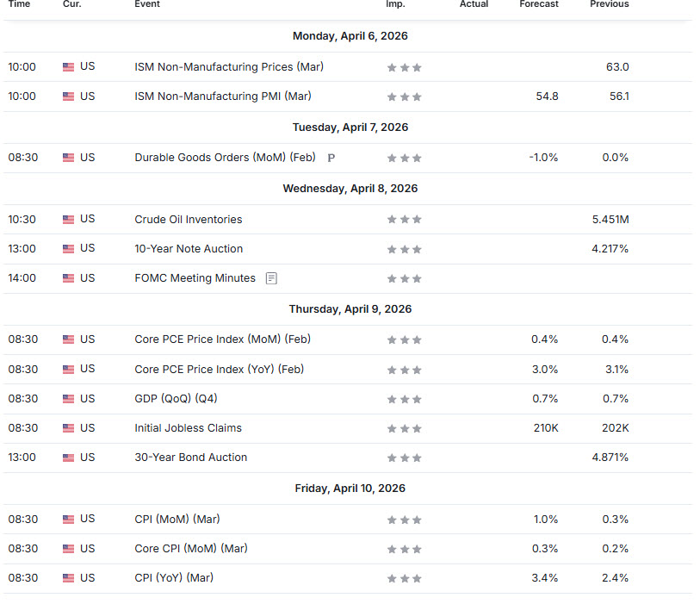Click the US flag icon beside ISM Non-Manufacturing Prices
Viewport: 700px width, 604px height.
(69, 67)
